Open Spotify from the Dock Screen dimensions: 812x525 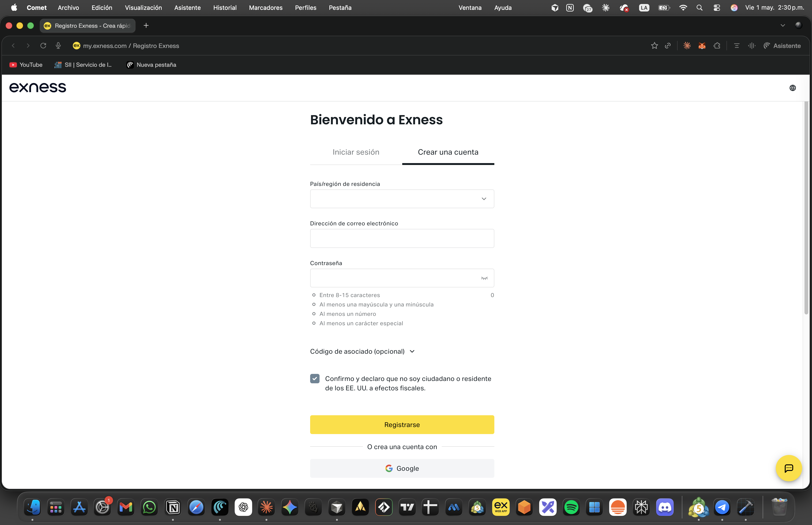(571, 507)
